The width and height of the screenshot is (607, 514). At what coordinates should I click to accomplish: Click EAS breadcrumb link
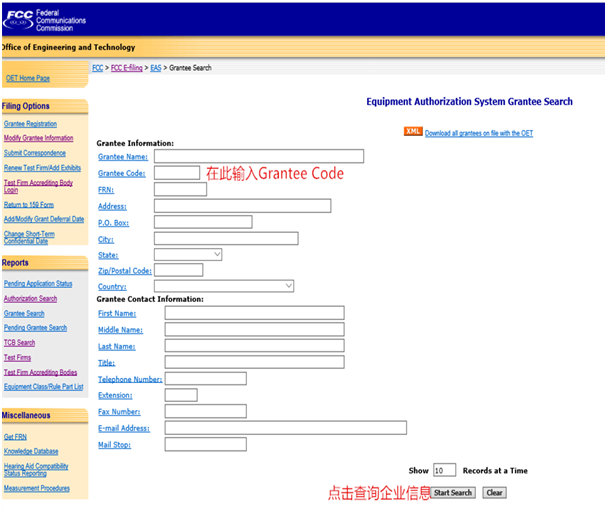coord(156,68)
